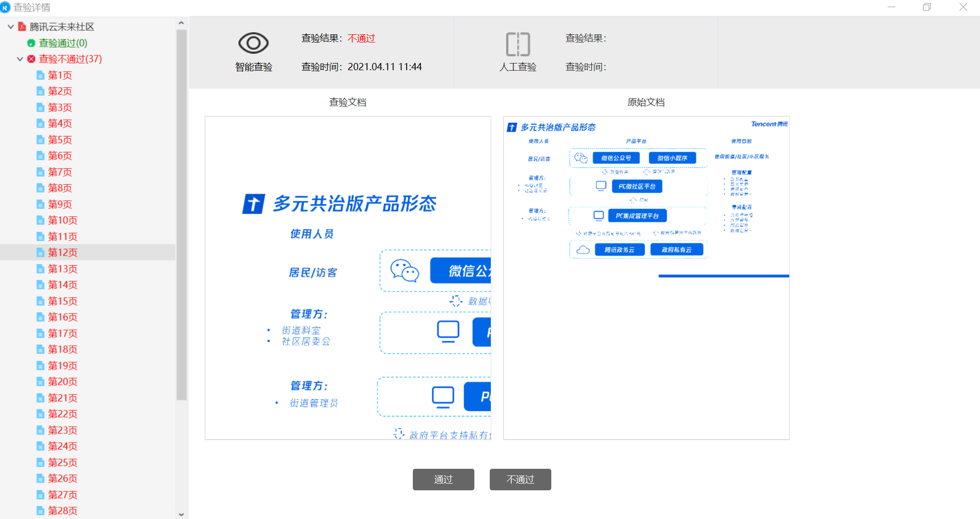The width and height of the screenshot is (980, 519).
Task: Click the page icon next to 第1页
Action: click(x=41, y=75)
